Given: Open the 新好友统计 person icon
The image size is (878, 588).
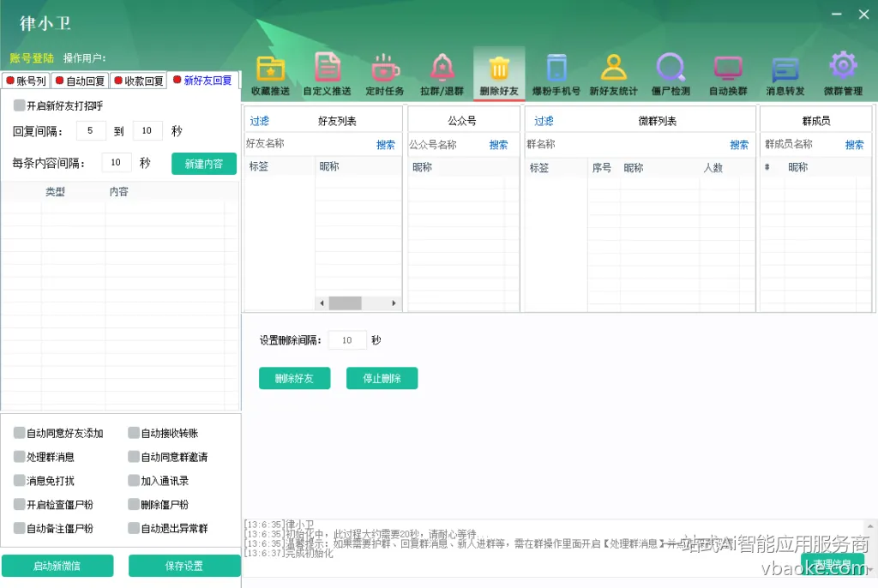Looking at the screenshot, I should (x=613, y=75).
